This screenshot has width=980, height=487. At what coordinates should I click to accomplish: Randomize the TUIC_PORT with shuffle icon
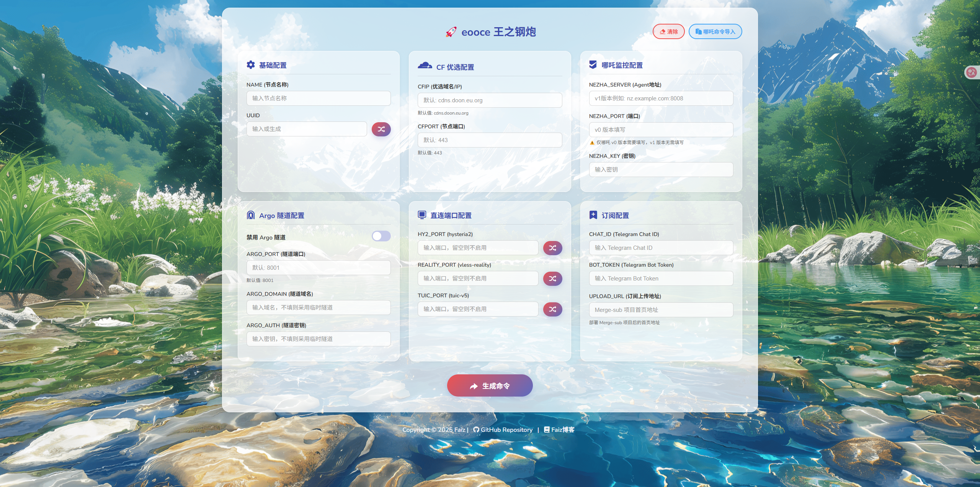[x=552, y=309]
